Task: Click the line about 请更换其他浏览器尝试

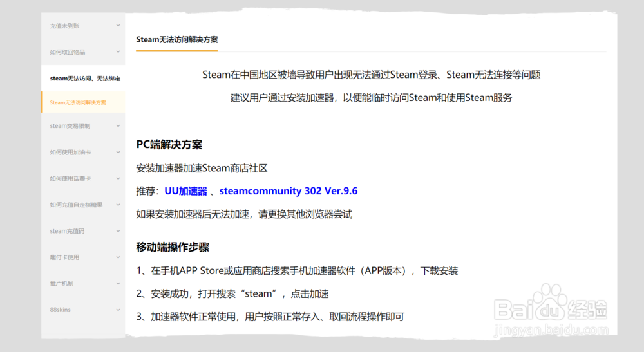Action: [x=244, y=214]
